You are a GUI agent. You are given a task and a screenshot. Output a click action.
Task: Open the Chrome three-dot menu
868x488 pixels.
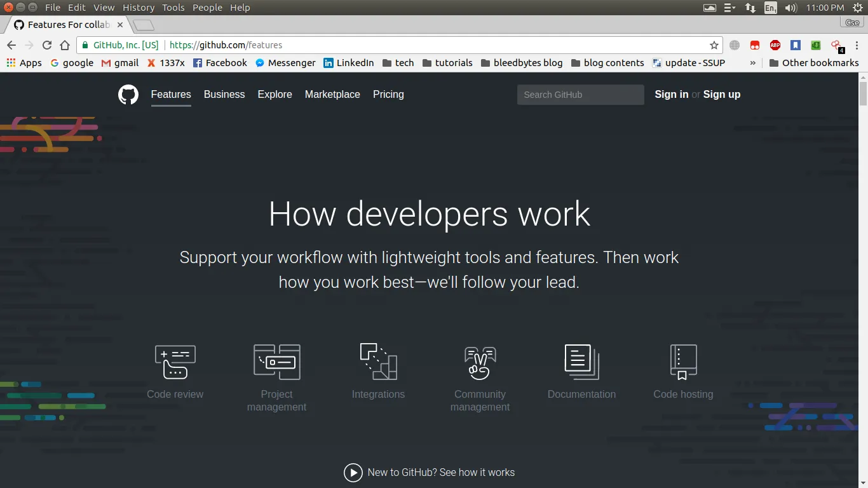[x=855, y=45]
